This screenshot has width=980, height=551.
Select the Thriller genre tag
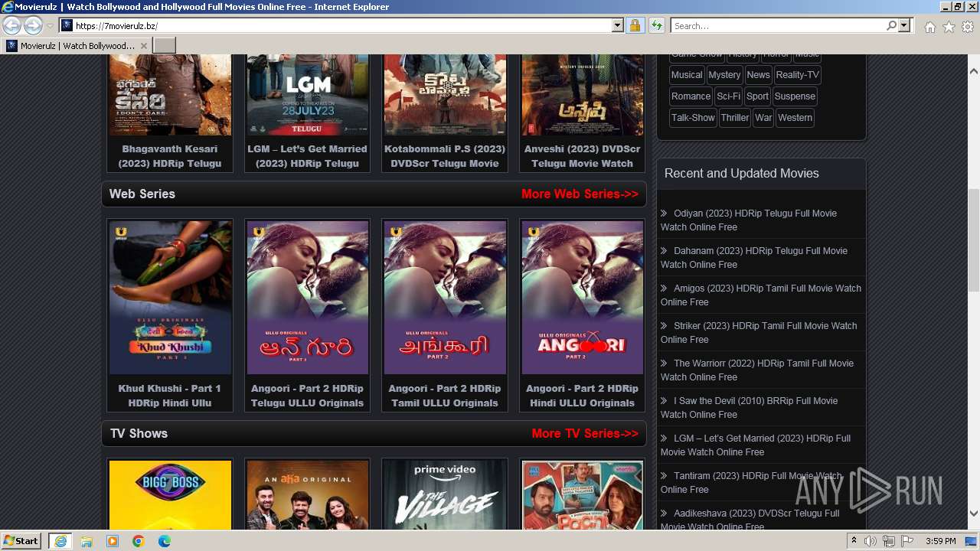pyautogui.click(x=735, y=118)
